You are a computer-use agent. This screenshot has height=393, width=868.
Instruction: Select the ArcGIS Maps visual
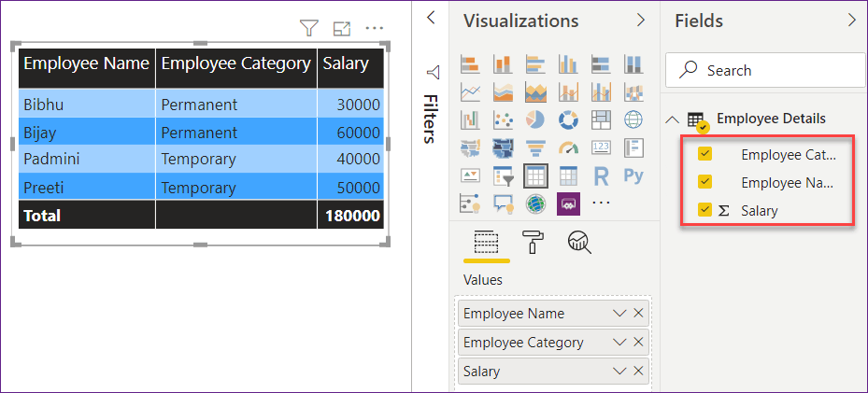[x=535, y=204]
